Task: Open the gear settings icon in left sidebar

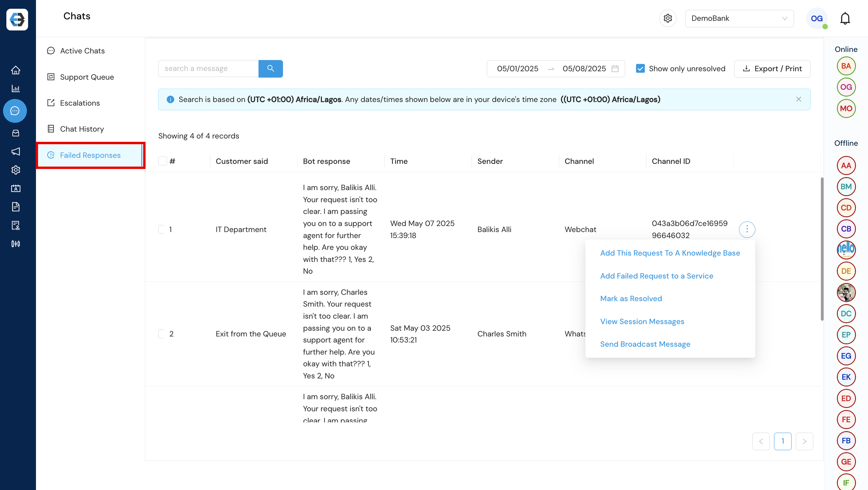Action: click(16, 170)
